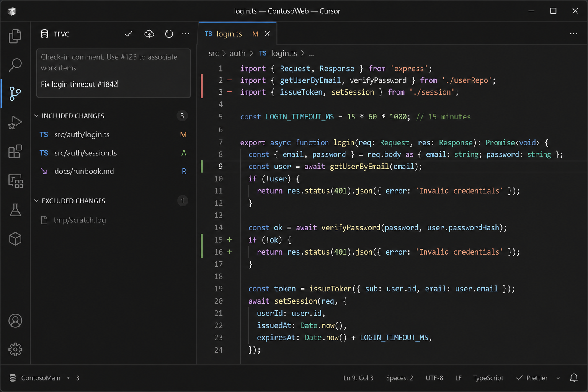Viewport: 588px width, 392px height.
Task: Expand breadcrumb chevron after auth
Action: 251,53
